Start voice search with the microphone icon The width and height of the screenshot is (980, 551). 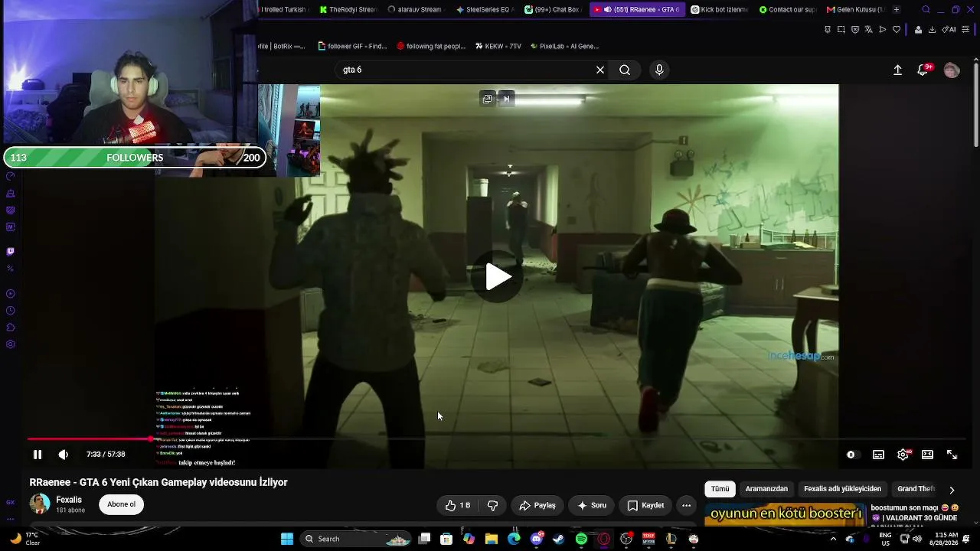(x=659, y=70)
